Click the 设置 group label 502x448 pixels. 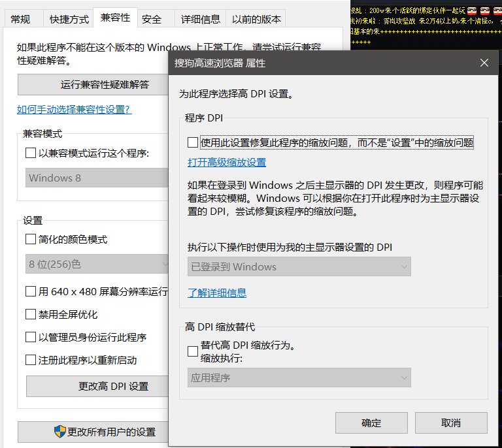[x=33, y=220]
